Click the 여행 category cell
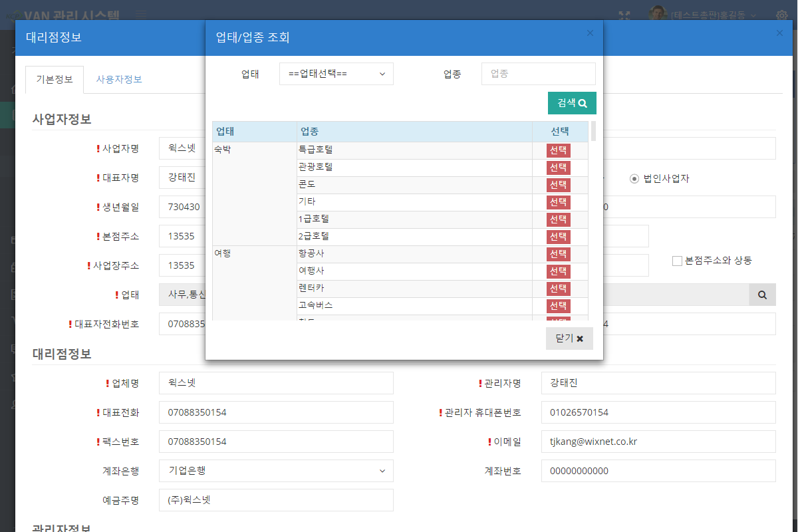Viewport: 798px width, 532px height. tap(255, 283)
